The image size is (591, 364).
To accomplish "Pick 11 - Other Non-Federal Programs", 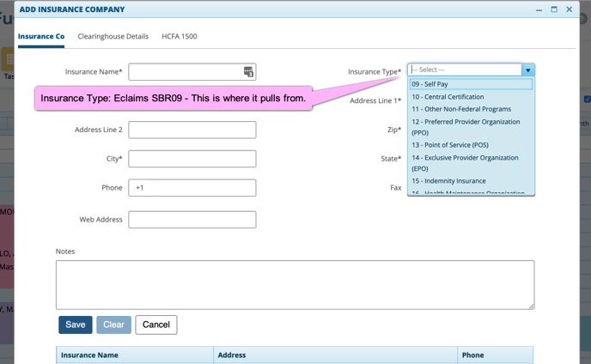I will tap(471, 109).
